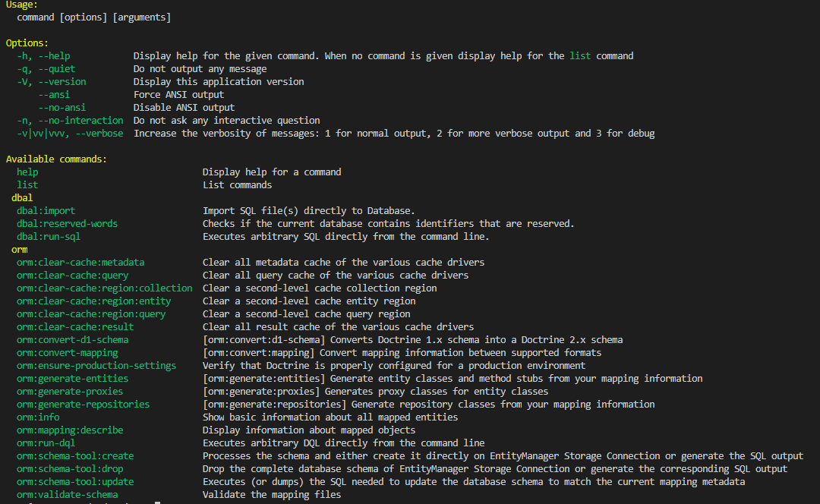Click the 'orm:run-dql' command
This screenshot has height=504, width=820.
click(46, 443)
